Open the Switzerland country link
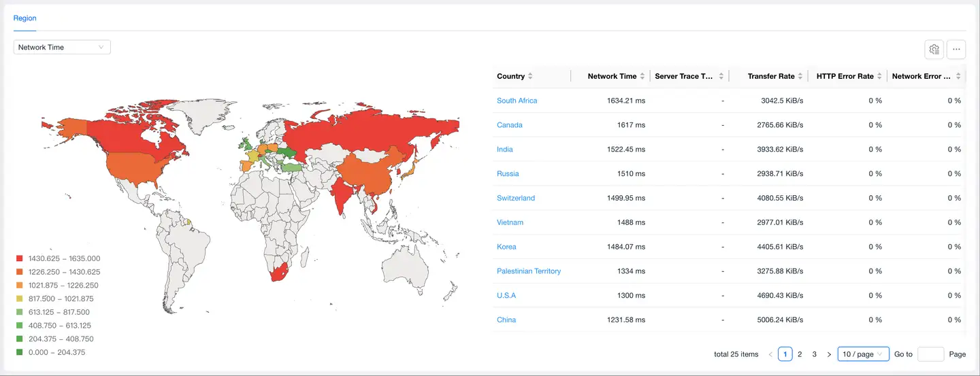Viewport: 980px width, 376px height. pyautogui.click(x=515, y=198)
